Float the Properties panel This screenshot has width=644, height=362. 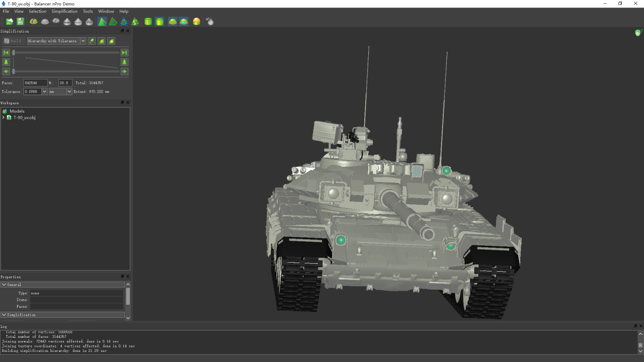pyautogui.click(x=122, y=277)
